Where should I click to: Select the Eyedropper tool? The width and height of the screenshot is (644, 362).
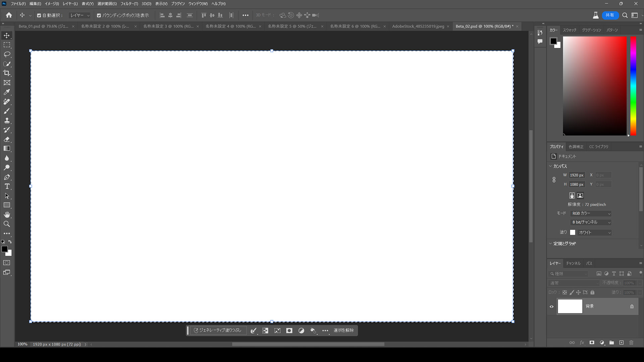7,92
